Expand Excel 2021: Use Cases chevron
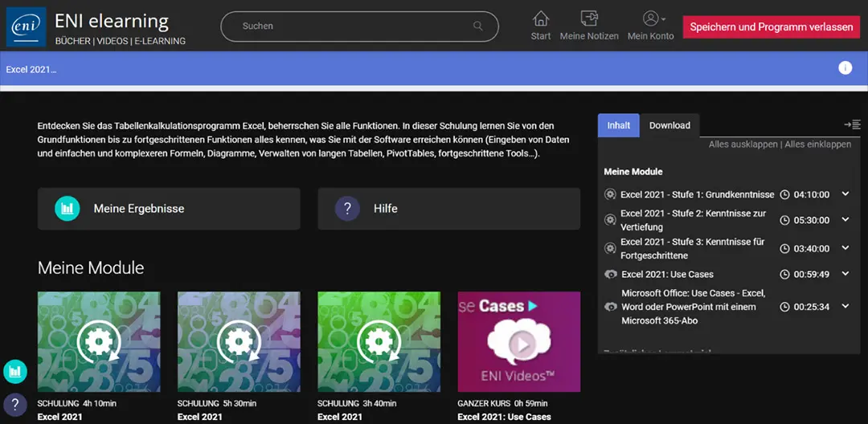 [845, 274]
